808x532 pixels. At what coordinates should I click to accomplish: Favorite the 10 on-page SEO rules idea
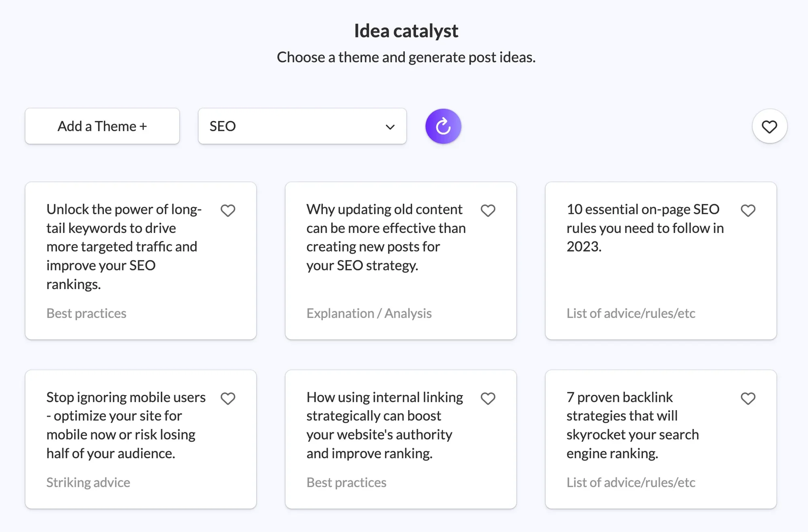pyautogui.click(x=748, y=210)
